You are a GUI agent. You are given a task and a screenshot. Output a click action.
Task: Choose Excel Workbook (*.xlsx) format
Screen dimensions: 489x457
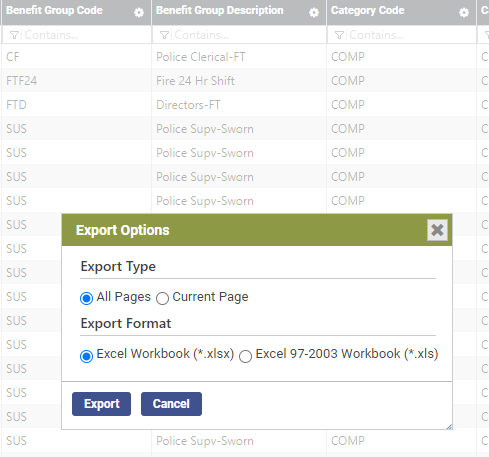tap(86, 356)
